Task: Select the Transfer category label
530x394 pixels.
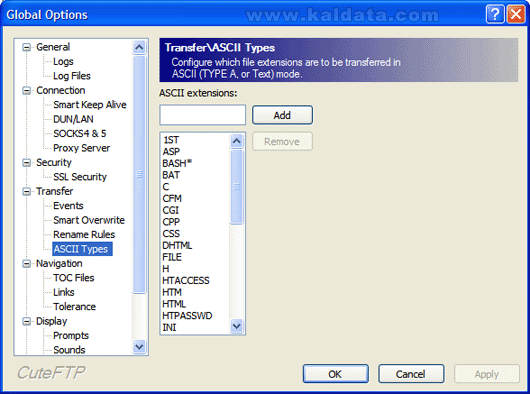Action: pos(54,191)
